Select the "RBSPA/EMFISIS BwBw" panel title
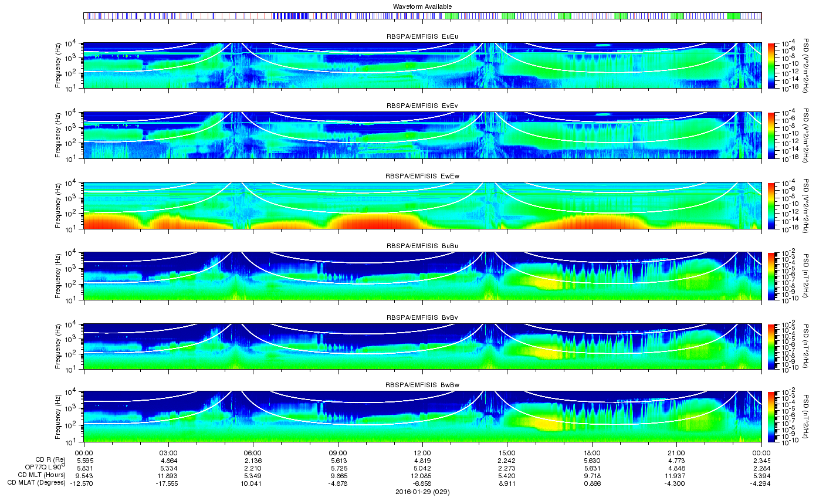This screenshot has height=504, width=826. tap(422, 385)
